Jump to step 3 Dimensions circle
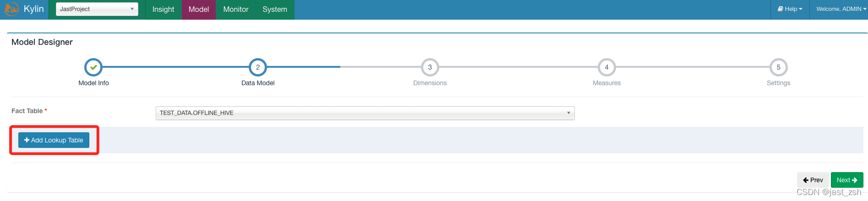868x201 pixels. coord(430,67)
